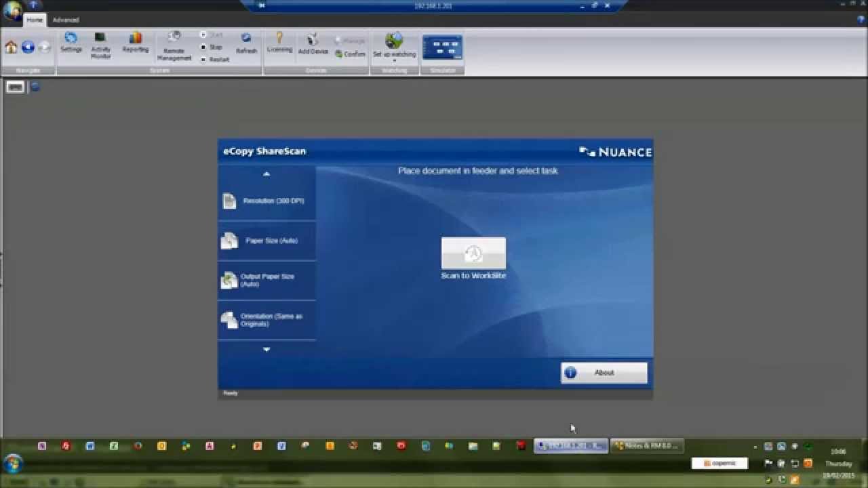Switch to the Home ribbon tab
This screenshot has height=488, width=868.
(35, 20)
